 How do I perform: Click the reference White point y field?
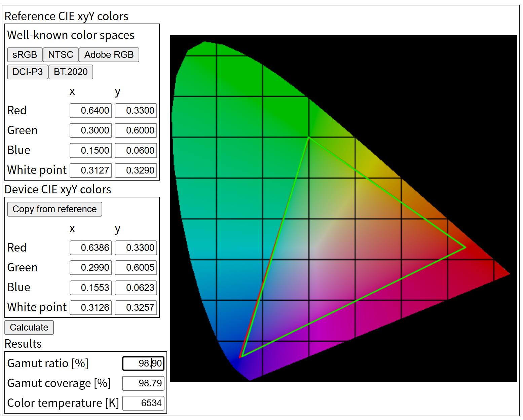pos(136,170)
